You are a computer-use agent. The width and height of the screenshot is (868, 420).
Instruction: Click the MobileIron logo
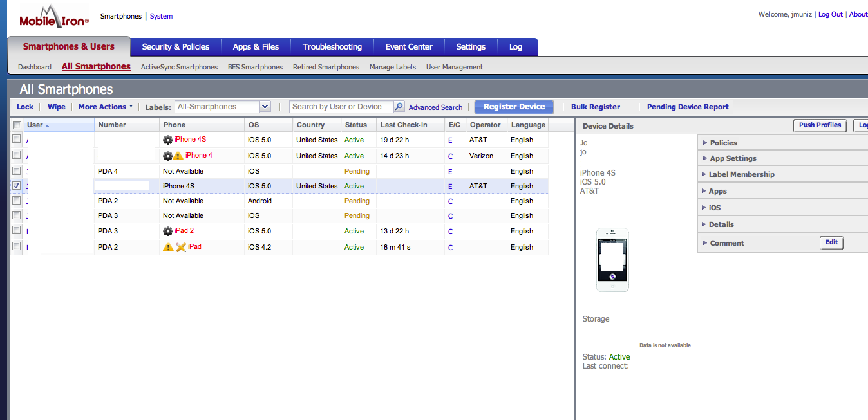[54, 17]
